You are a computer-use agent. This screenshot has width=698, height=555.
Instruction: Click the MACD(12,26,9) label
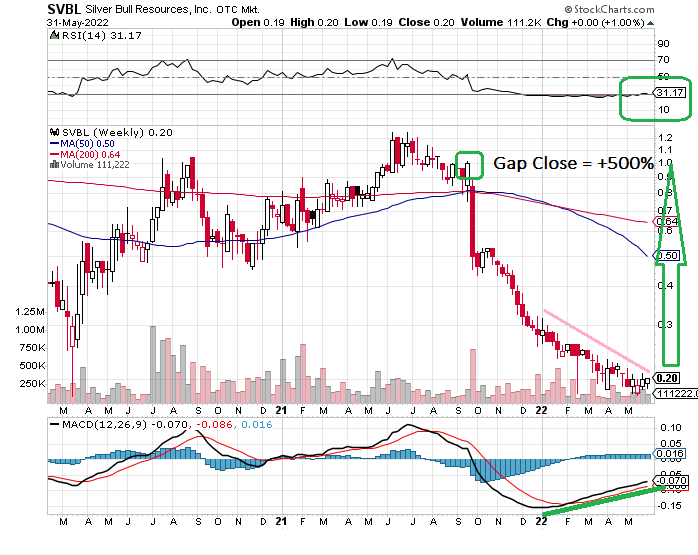click(104, 425)
